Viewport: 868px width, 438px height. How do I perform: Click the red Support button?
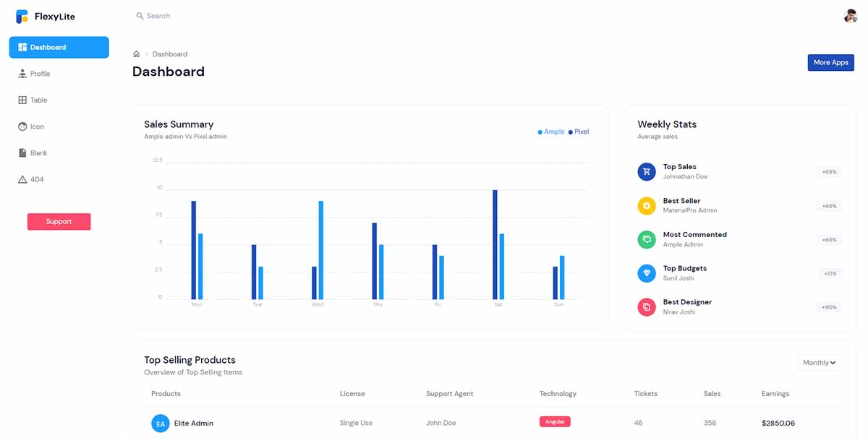pos(59,222)
